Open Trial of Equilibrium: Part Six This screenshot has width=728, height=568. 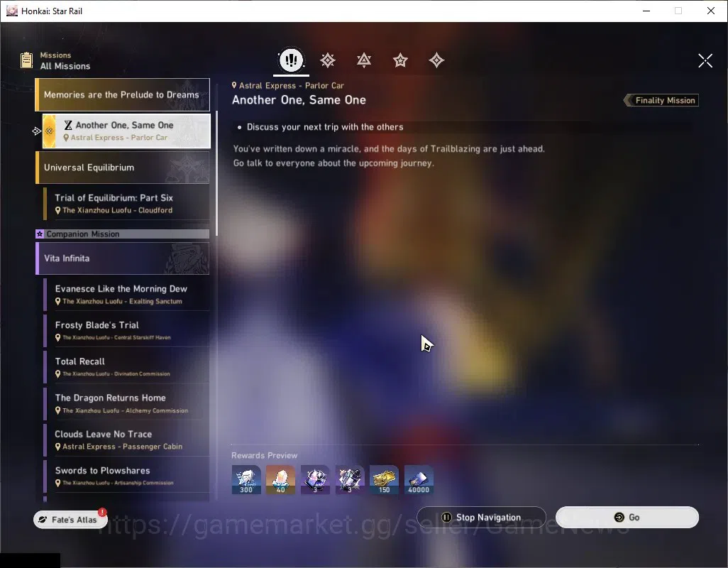pos(126,204)
